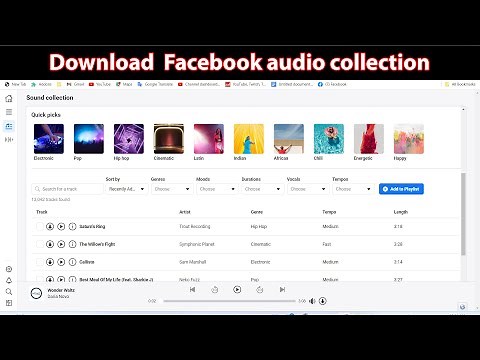Click the track list vertical scrollbar
Screen dimensions: 480x360
(x=463, y=214)
